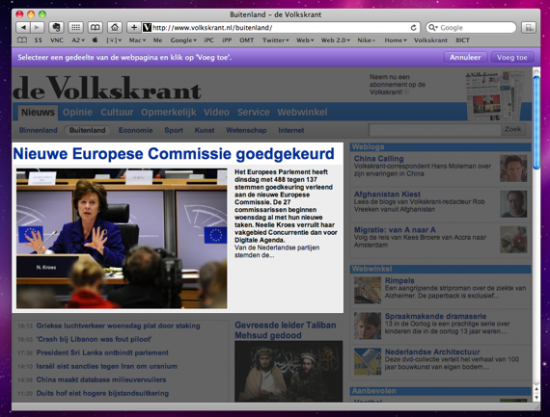Image resolution: width=550 pixels, height=417 pixels.
Task: Open the Evernote elephant toolbar icon
Action: pos(56,27)
